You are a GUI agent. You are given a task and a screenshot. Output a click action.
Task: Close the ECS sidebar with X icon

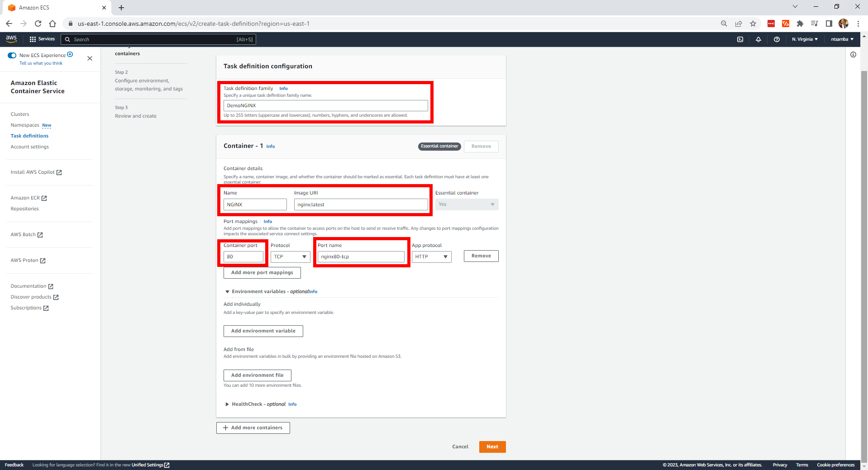click(90, 58)
